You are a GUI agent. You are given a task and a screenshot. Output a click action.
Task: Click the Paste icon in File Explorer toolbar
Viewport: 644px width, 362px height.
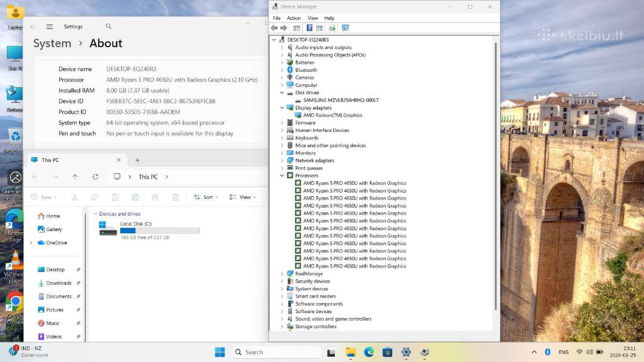[115, 197]
